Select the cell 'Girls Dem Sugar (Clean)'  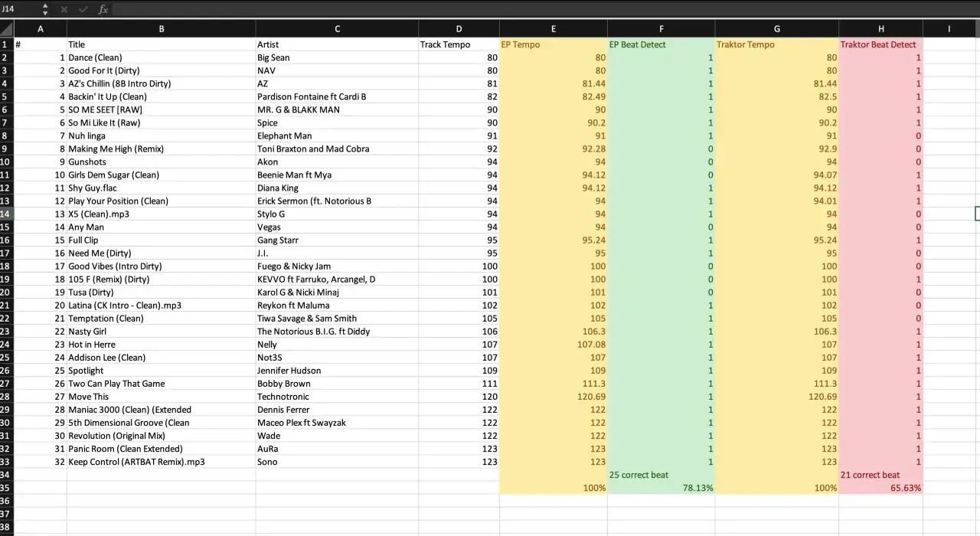[x=162, y=175]
